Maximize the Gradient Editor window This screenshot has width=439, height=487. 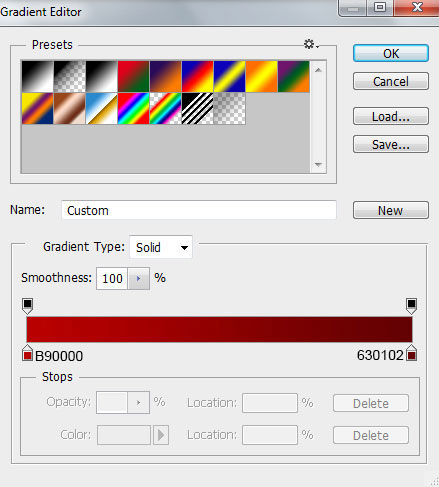tap(380, 7)
